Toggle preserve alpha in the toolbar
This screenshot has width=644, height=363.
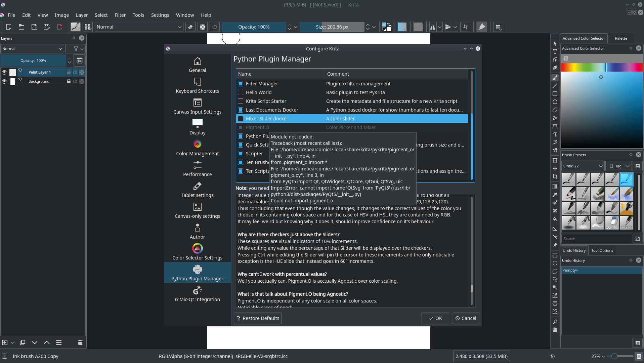click(203, 27)
